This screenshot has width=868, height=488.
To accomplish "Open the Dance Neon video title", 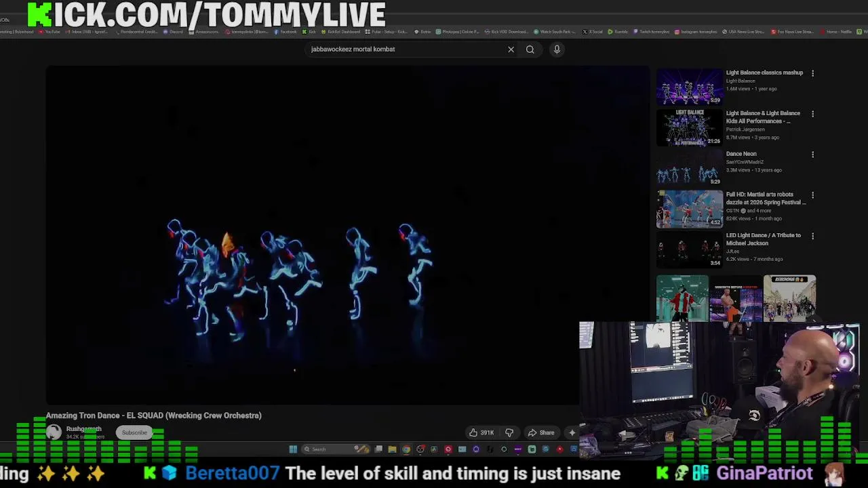I will (741, 154).
